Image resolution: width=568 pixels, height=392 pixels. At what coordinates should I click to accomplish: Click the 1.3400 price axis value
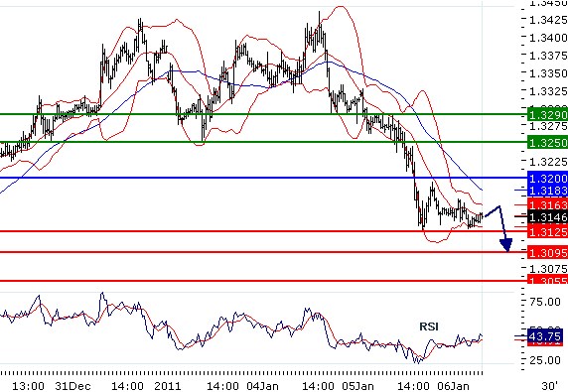548,38
